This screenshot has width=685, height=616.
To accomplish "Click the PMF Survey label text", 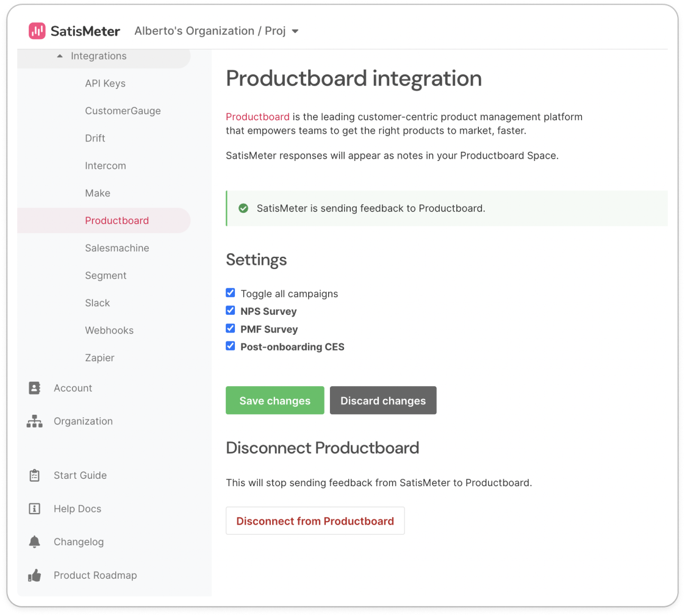I will (269, 329).
